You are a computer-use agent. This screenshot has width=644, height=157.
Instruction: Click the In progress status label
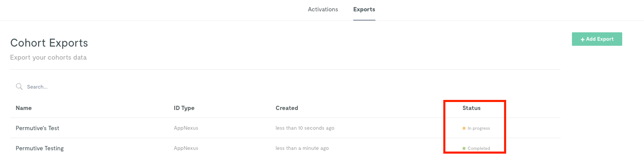click(x=478, y=128)
